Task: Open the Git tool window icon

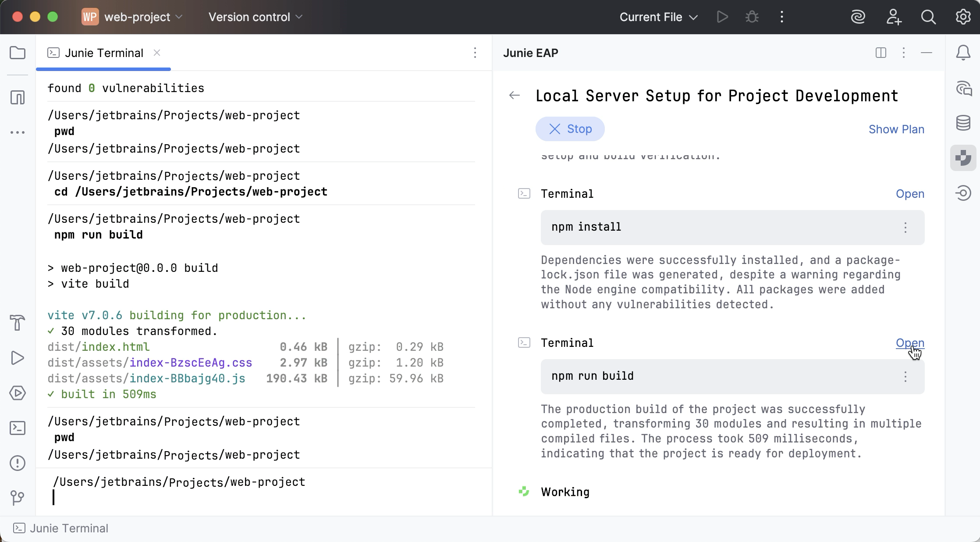Action: (x=18, y=498)
